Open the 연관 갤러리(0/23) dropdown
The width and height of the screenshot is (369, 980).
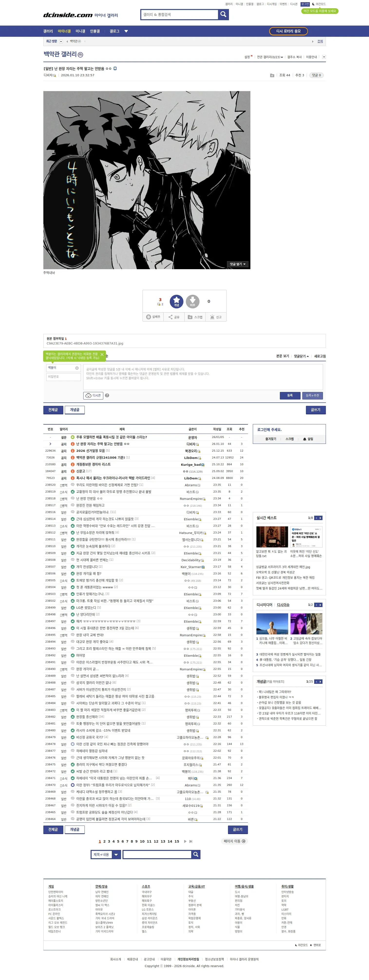[x=270, y=57]
